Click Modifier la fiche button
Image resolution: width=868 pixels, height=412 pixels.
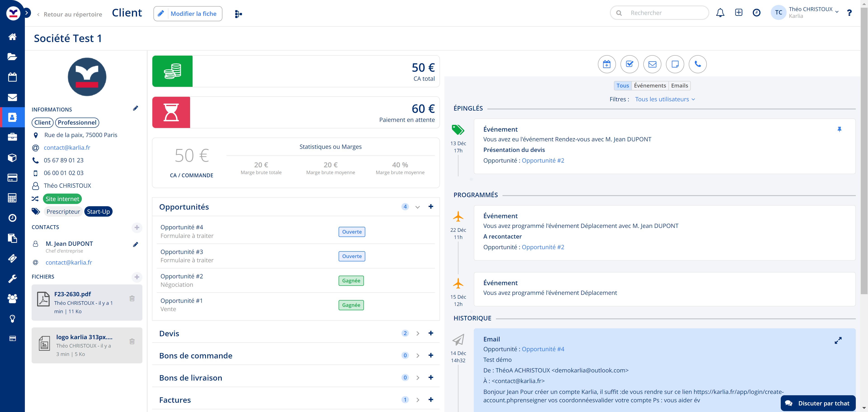[x=188, y=14]
